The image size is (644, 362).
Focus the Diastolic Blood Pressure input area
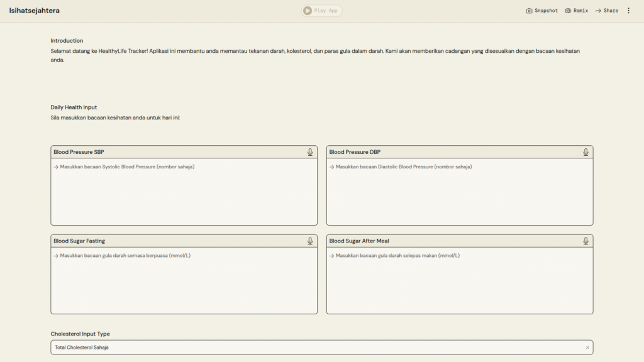point(459,191)
